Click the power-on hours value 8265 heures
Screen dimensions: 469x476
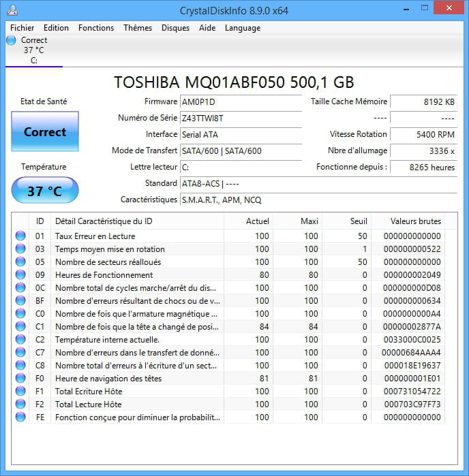tap(424, 168)
